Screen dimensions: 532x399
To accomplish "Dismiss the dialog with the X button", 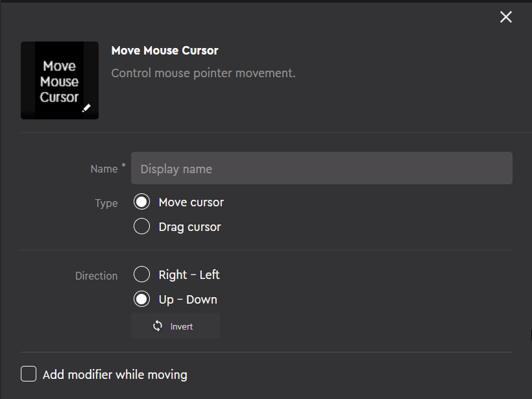I will point(505,17).
